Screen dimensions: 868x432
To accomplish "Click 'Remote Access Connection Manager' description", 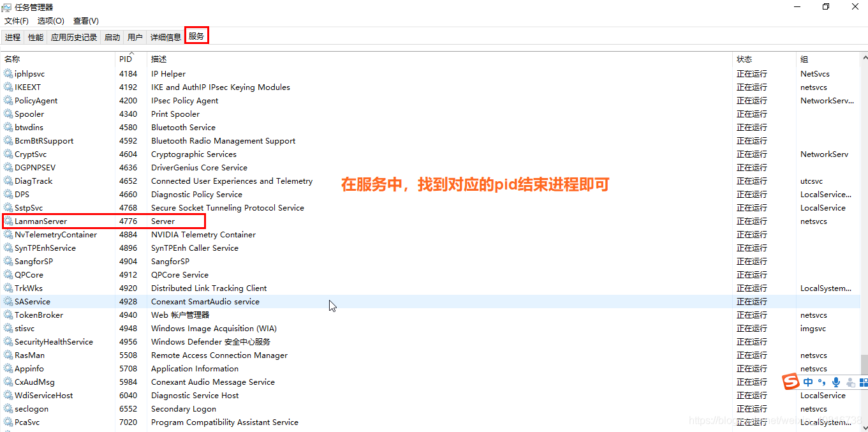I will (219, 355).
